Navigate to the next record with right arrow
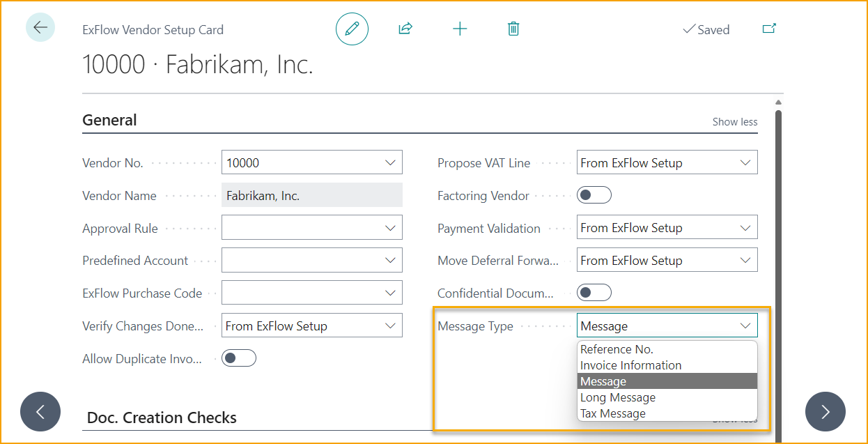 click(x=826, y=411)
